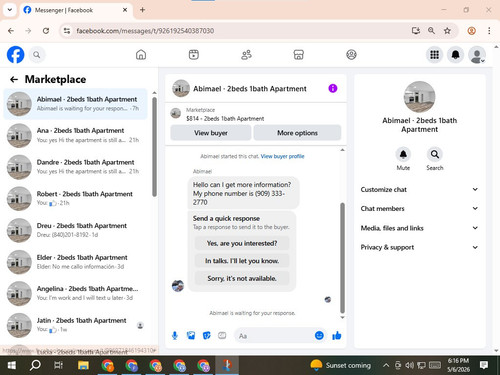500x375 pixels.
Task: Click the Abimael chat header avatar
Action: click(181, 88)
